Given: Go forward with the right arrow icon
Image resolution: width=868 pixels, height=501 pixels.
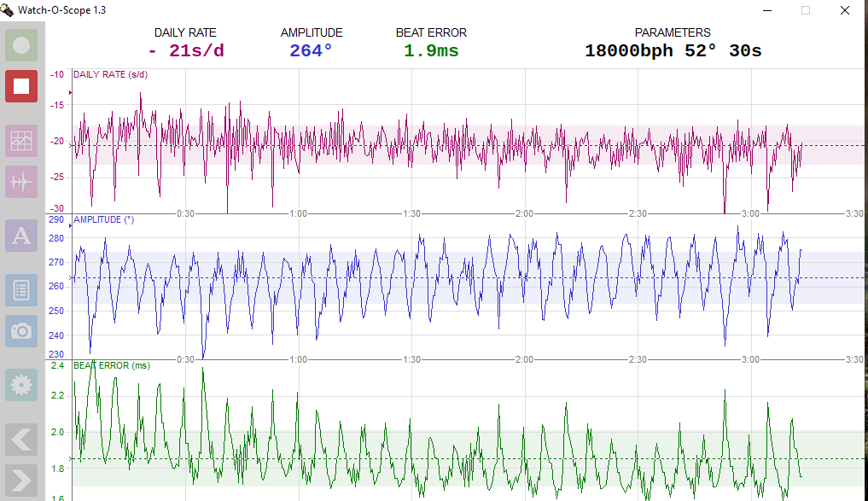Looking at the screenshot, I should 21,481.
